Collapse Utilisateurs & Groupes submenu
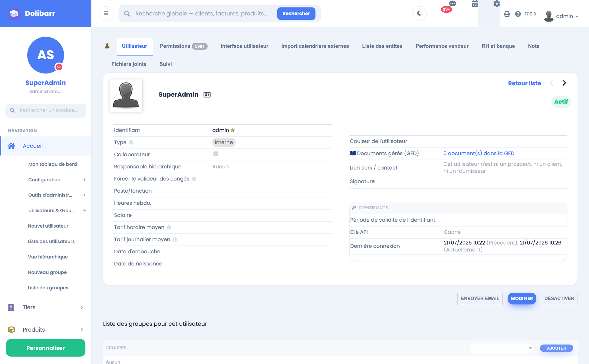Viewport: 589px width, 364px height. click(84, 210)
